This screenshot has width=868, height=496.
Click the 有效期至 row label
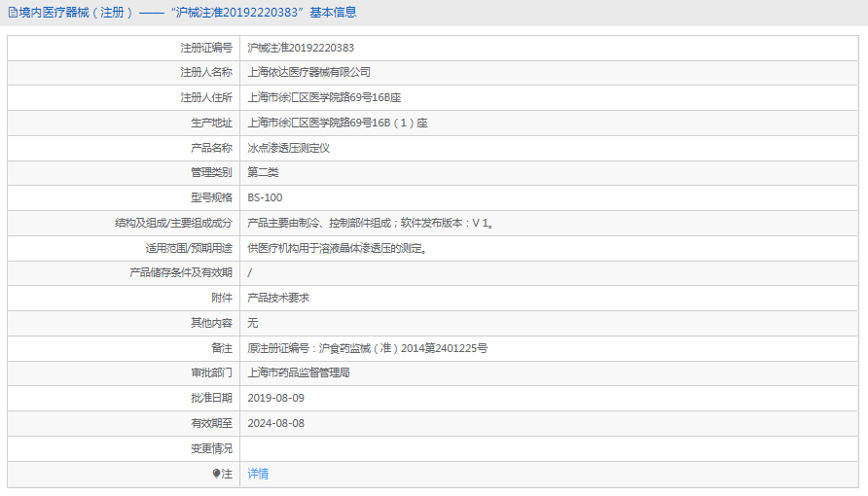211,423
